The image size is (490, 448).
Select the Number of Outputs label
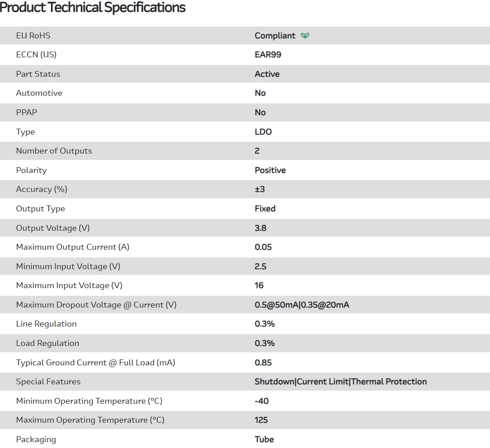point(54,151)
